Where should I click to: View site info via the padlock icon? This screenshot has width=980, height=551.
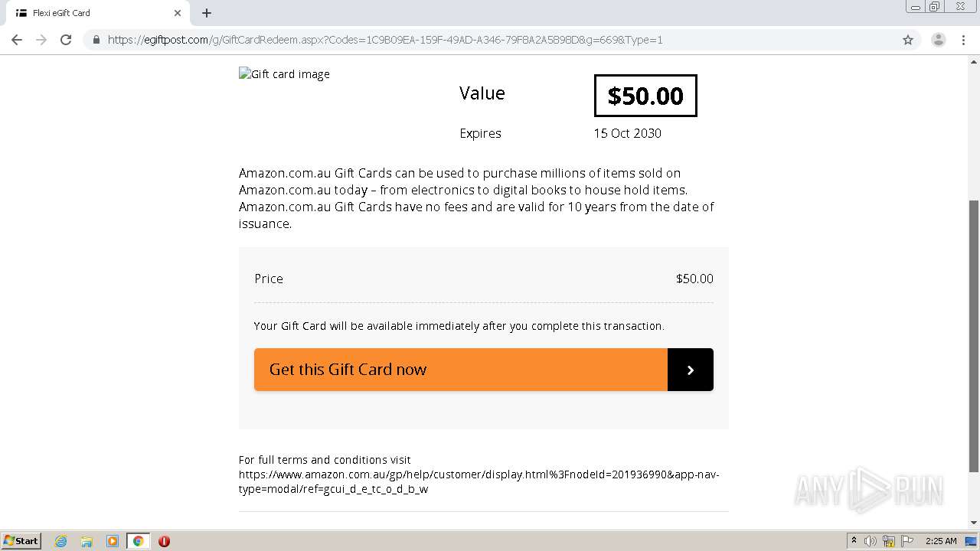pyautogui.click(x=96, y=40)
